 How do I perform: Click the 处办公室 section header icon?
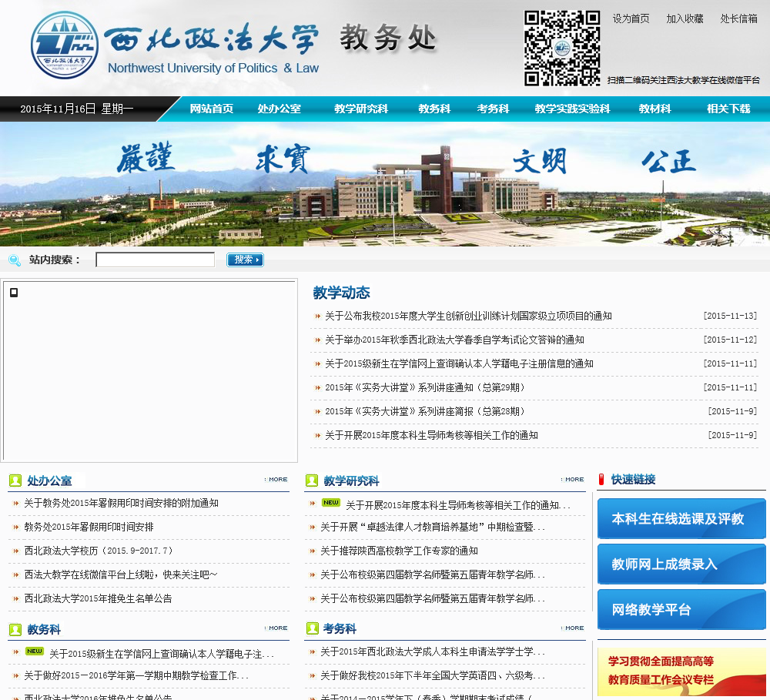coord(15,481)
